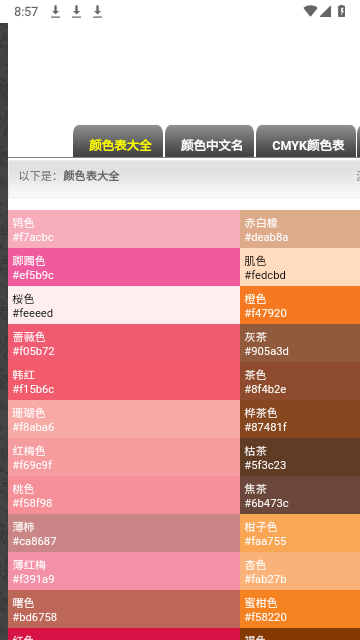Choose the 韩红 #f15b6c swatch
Viewport: 360px width, 640px height.
pos(124,381)
